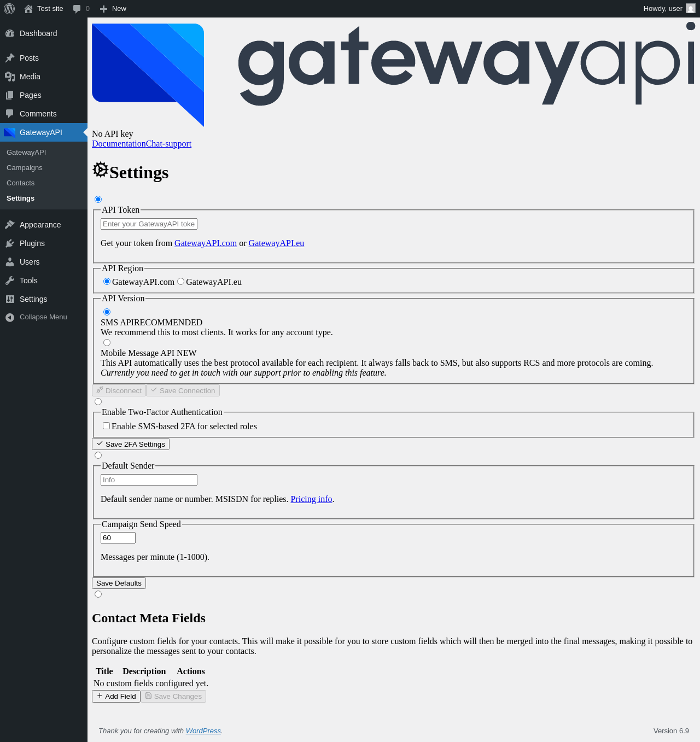Image resolution: width=700 pixels, height=742 pixels.
Task: Choose the SMS API version radio
Action: point(107,312)
